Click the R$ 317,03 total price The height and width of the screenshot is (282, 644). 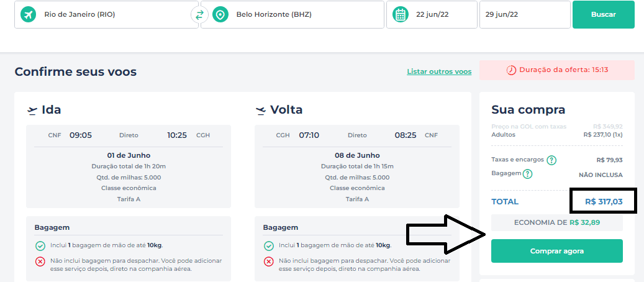pyautogui.click(x=604, y=202)
